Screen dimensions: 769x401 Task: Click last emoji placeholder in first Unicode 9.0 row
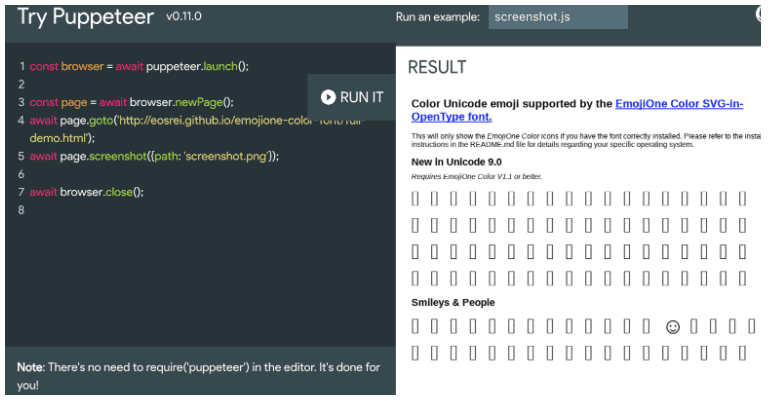click(742, 199)
